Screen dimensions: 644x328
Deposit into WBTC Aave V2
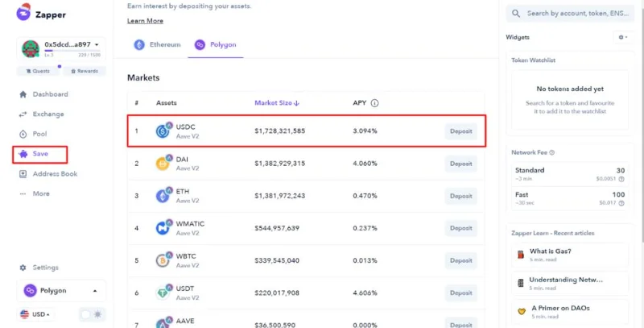point(460,260)
